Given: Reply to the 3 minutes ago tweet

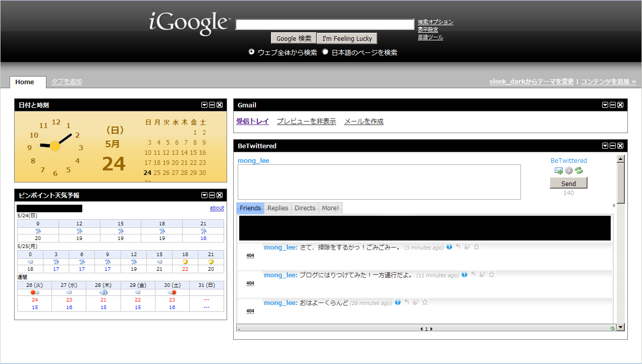Looking at the screenshot, I should pyautogui.click(x=458, y=247).
